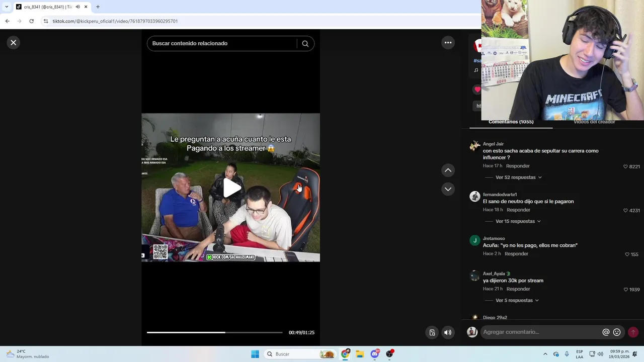Image resolution: width=644 pixels, height=362 pixels.
Task: Toggle the floating player icon
Action: coord(432,332)
